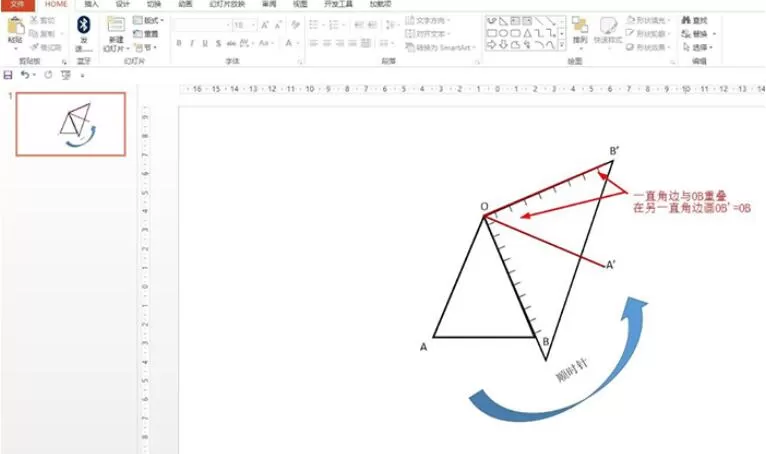Select the Format Painter brush
The height and width of the screenshot is (454, 766).
pyautogui.click(x=34, y=47)
